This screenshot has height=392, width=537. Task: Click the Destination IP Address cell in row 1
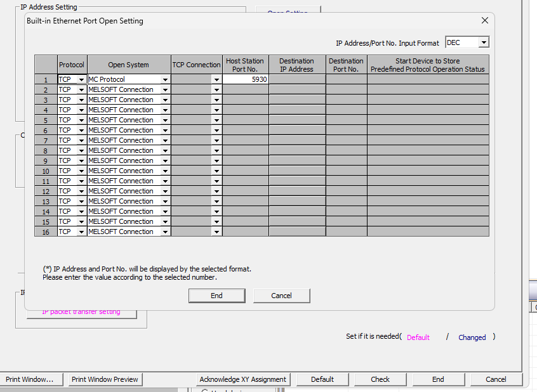297,80
